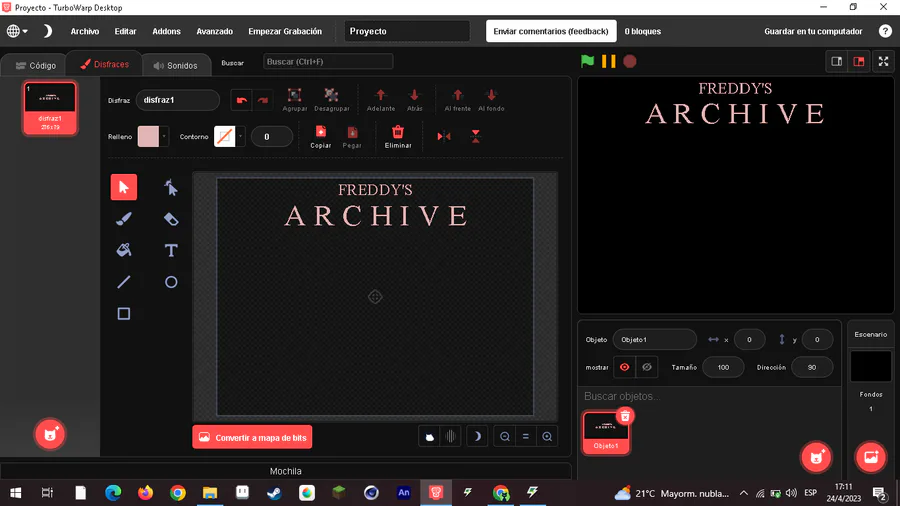Image resolution: width=900 pixels, height=506 pixels.
Task: Bring selection Al frente
Action: pyautogui.click(x=457, y=99)
